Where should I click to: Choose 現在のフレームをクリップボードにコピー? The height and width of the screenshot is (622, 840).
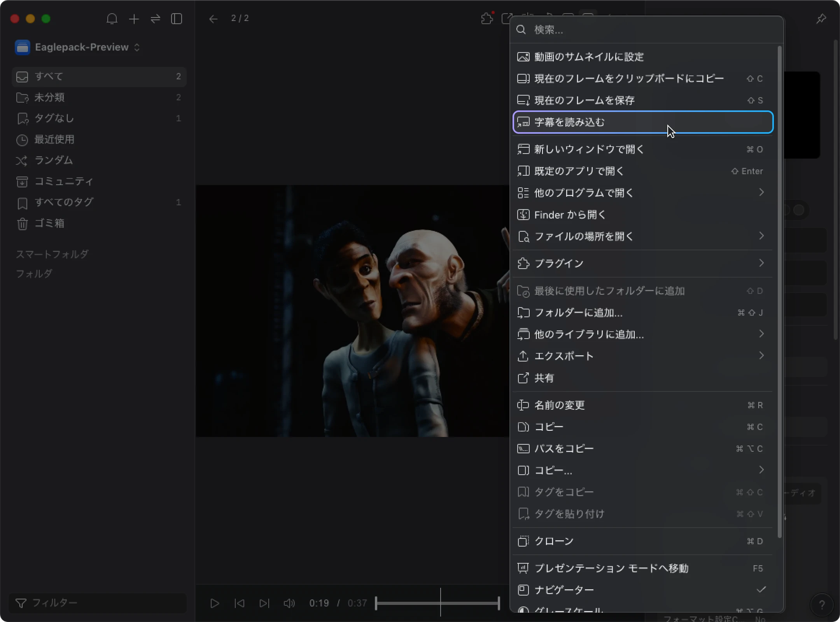pos(643,79)
